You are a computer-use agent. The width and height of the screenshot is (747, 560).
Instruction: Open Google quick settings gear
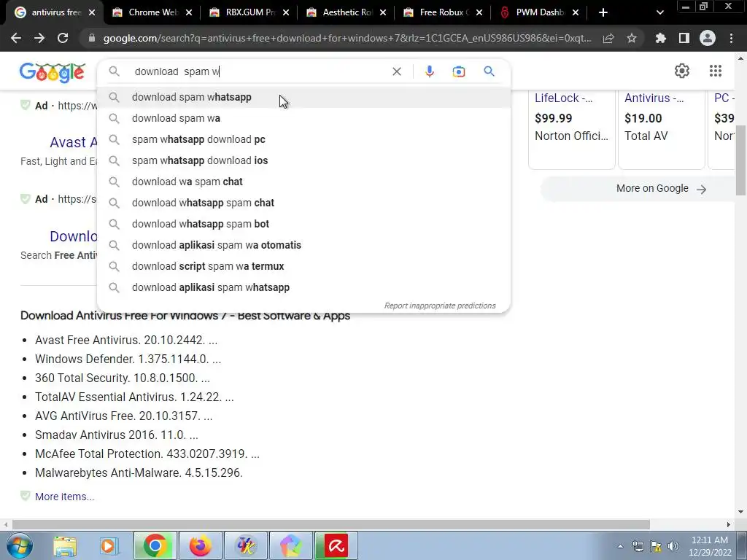click(x=682, y=71)
